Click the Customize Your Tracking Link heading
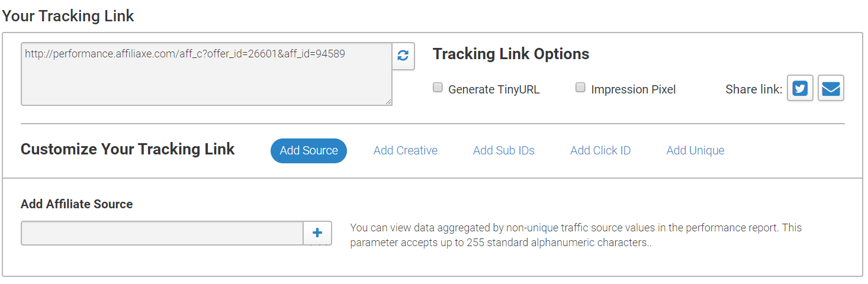The width and height of the screenshot is (868, 284). [x=128, y=149]
